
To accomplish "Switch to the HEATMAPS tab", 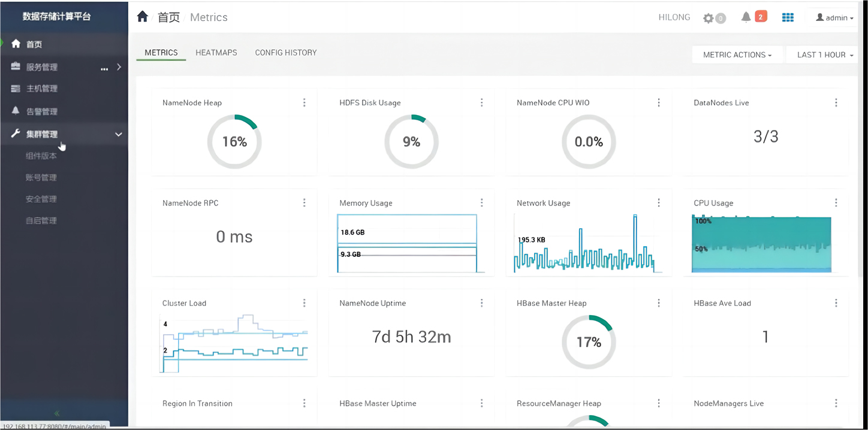I will coord(216,53).
